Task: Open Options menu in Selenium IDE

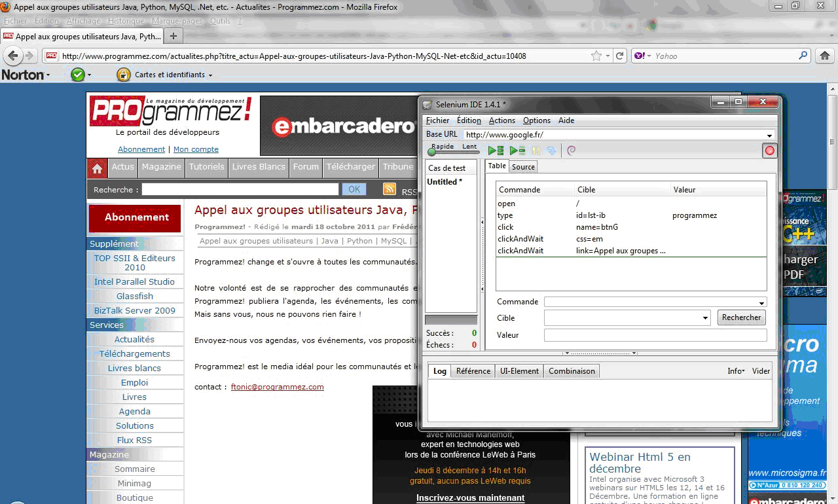Action: click(537, 120)
